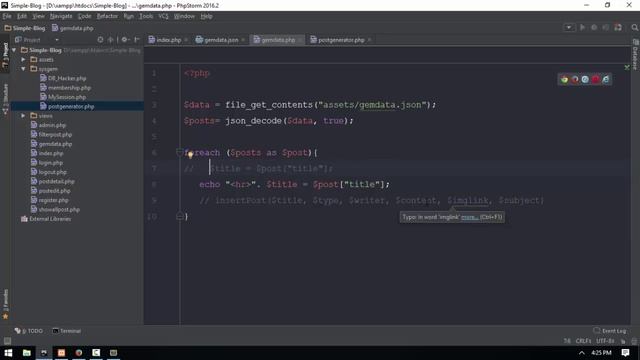640x360 pixels.
Task: Open Project panel settings gear
Action: click(124, 40)
